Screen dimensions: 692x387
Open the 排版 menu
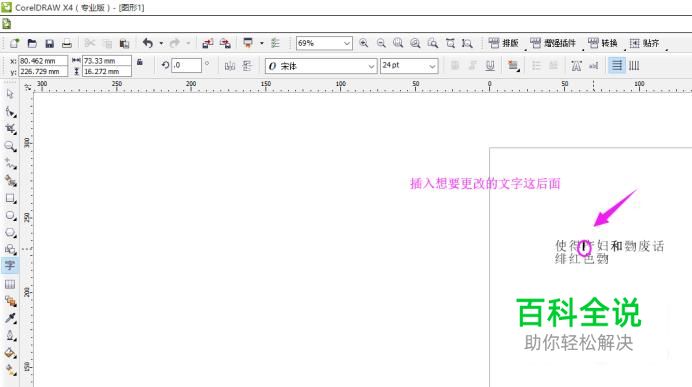(x=504, y=43)
